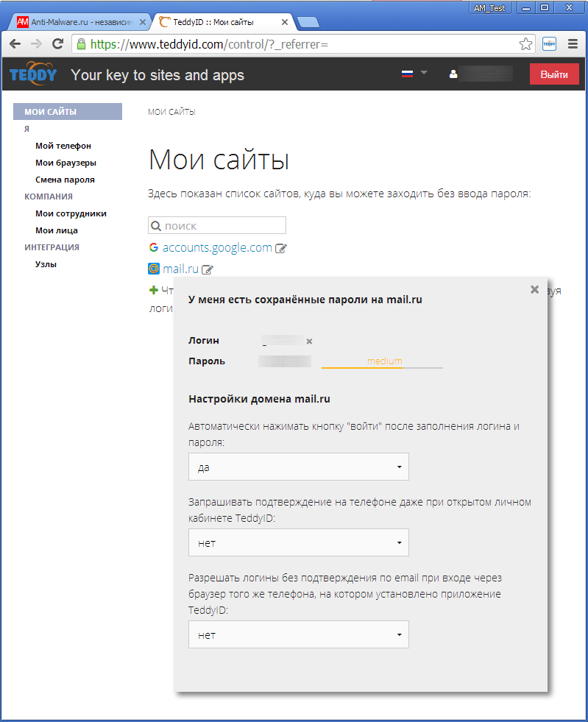Open the phone confirmation request dropdown

click(x=298, y=543)
